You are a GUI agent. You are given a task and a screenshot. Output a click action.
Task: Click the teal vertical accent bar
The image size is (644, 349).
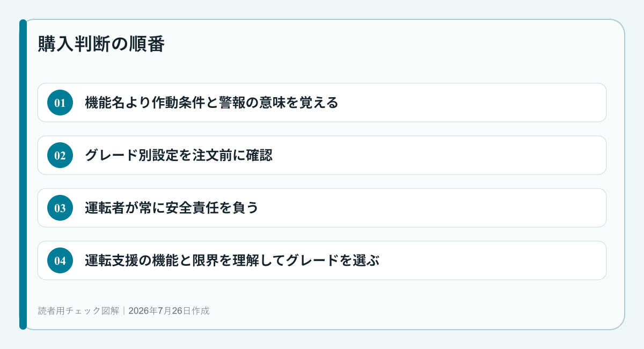pyautogui.click(x=23, y=174)
